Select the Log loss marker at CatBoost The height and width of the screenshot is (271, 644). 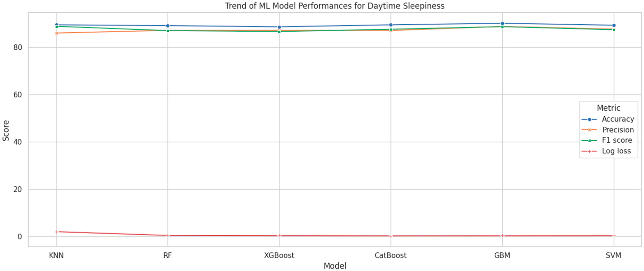pos(391,236)
